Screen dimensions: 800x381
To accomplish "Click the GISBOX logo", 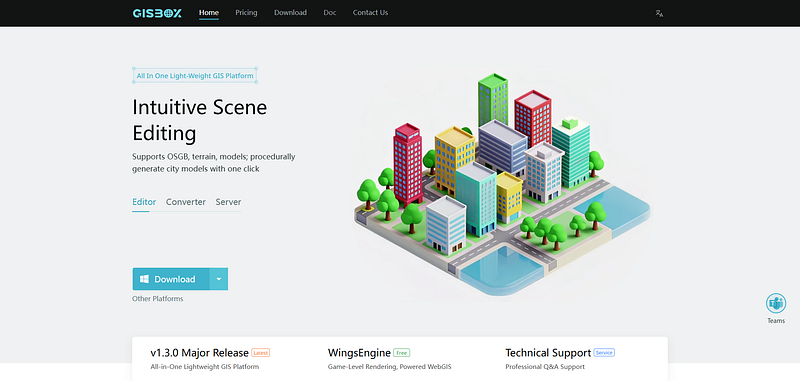I will pos(157,13).
